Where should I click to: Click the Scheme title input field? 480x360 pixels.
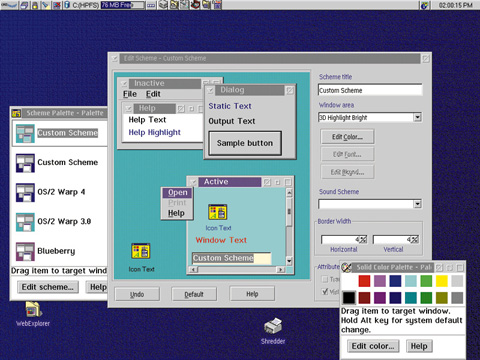point(370,90)
